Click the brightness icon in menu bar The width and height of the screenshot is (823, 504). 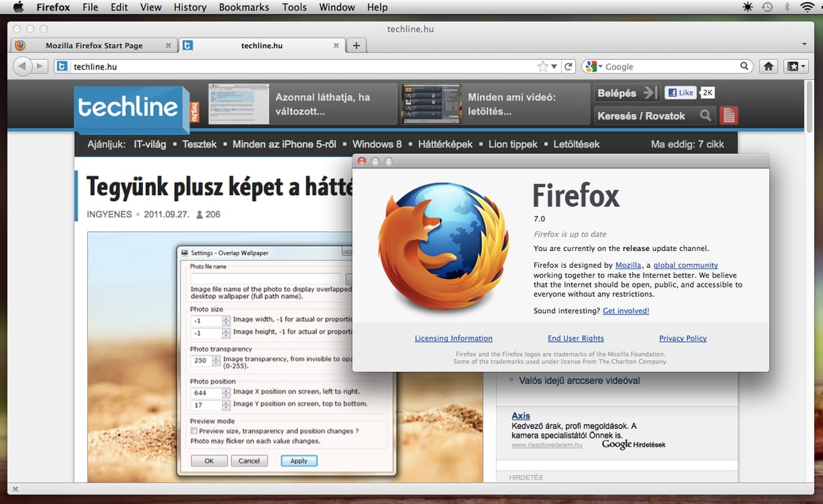pyautogui.click(x=747, y=7)
